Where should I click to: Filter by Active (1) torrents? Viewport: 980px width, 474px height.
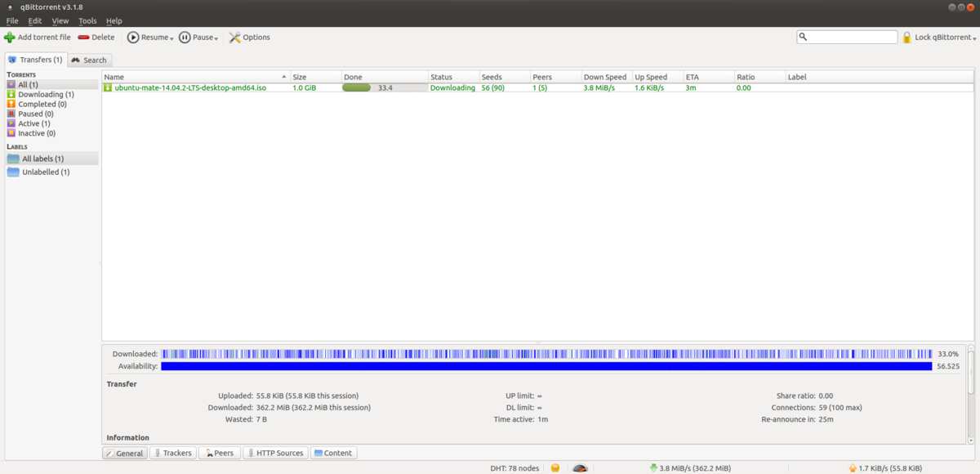click(x=51, y=123)
